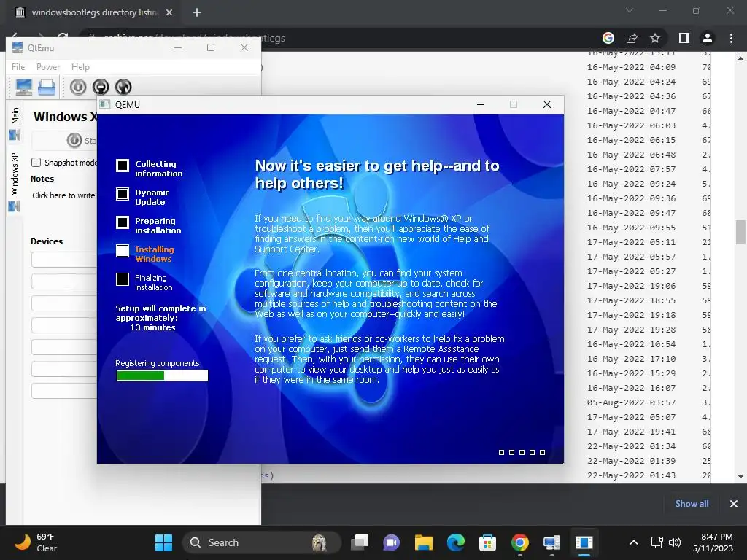Switch to QtEmu via the taskbar icon
The height and width of the screenshot is (560, 747).
pyautogui.click(x=551, y=542)
